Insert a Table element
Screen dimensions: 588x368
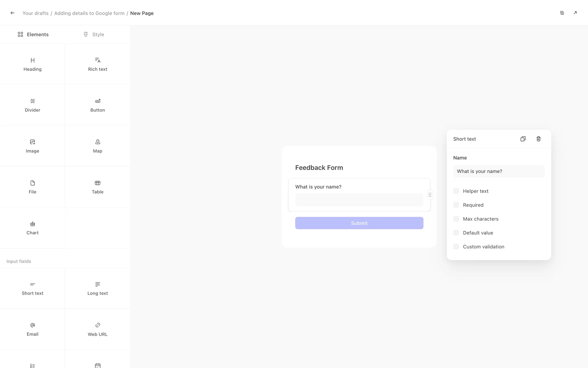[97, 187]
